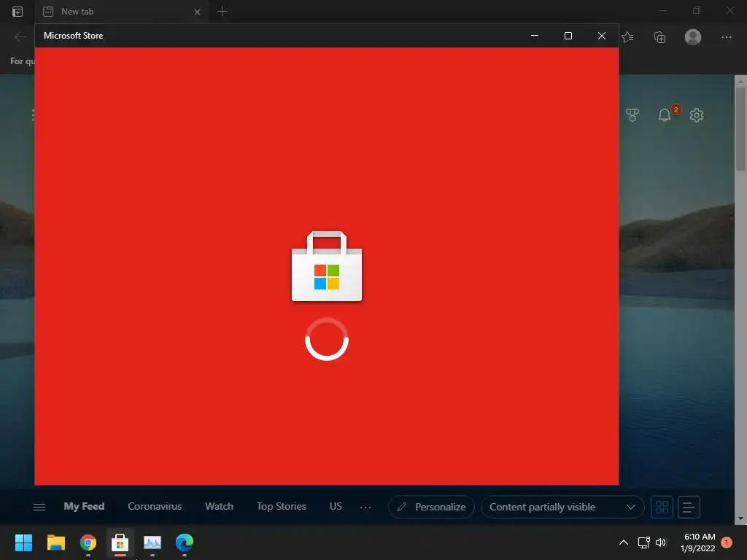Viewport: 747px width, 560px height.
Task: Switch feed to grid layout view
Action: [x=662, y=507]
